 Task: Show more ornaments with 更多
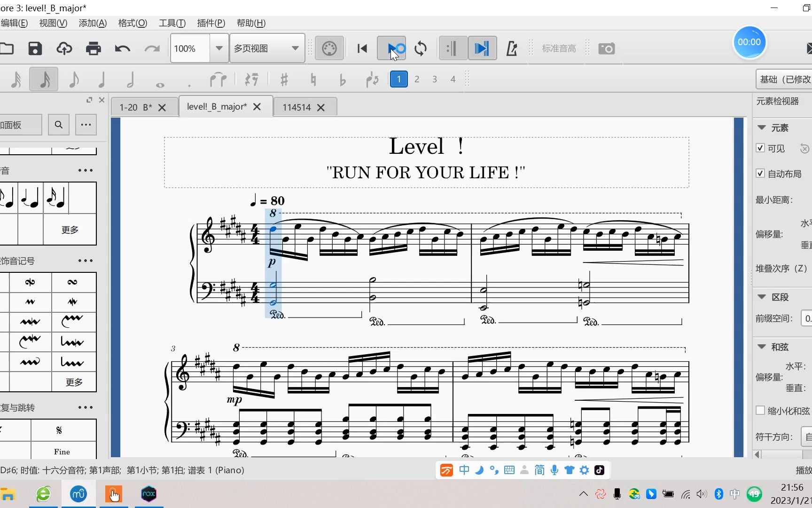pyautogui.click(x=74, y=382)
